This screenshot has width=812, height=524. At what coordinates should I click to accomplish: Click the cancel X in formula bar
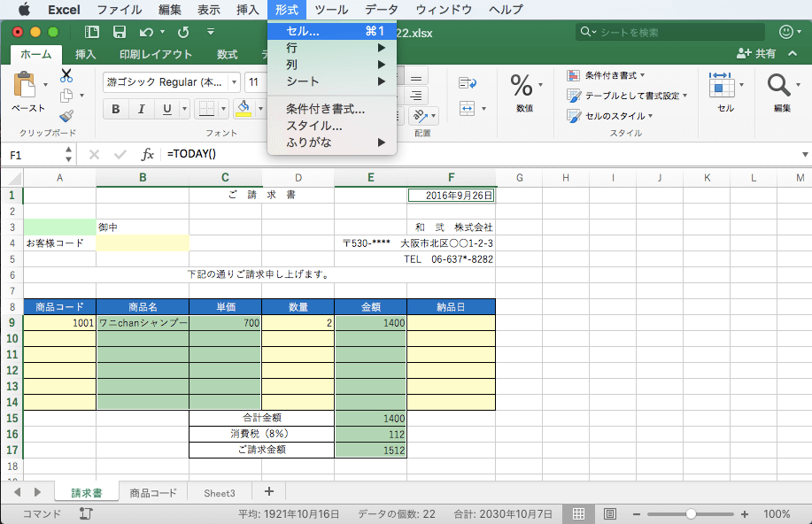[x=94, y=154]
